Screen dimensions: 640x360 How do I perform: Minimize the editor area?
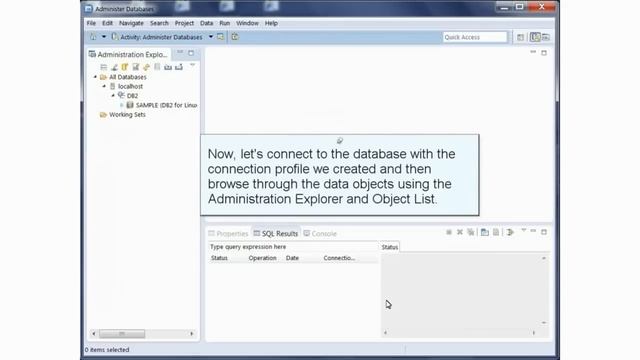tap(533, 52)
